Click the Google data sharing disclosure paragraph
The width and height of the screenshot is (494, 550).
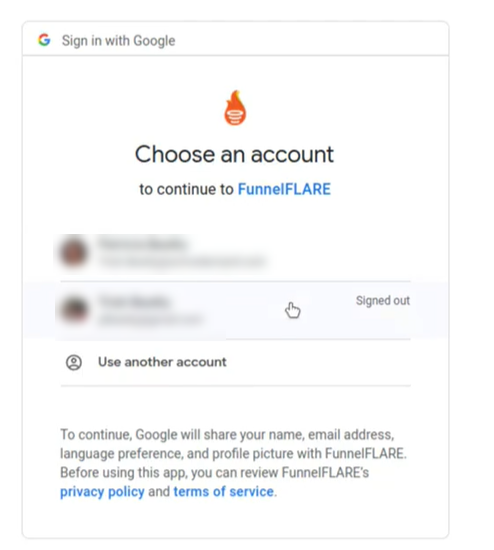233,463
